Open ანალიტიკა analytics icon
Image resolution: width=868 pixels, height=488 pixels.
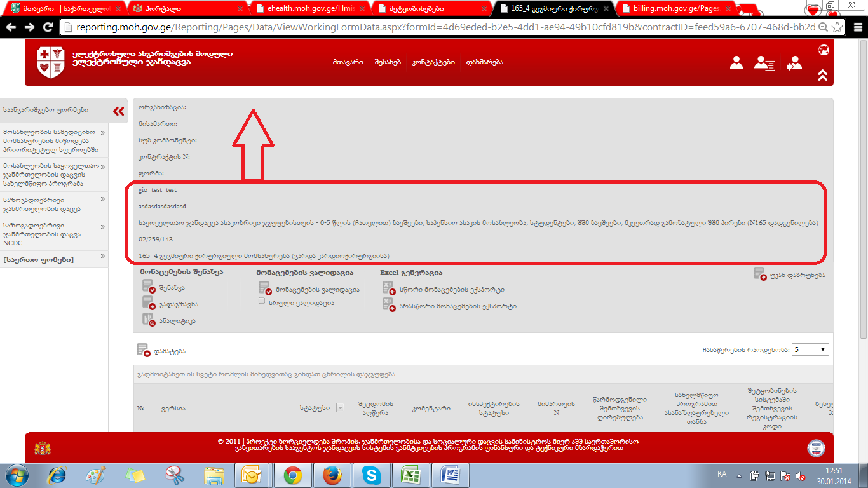(149, 320)
